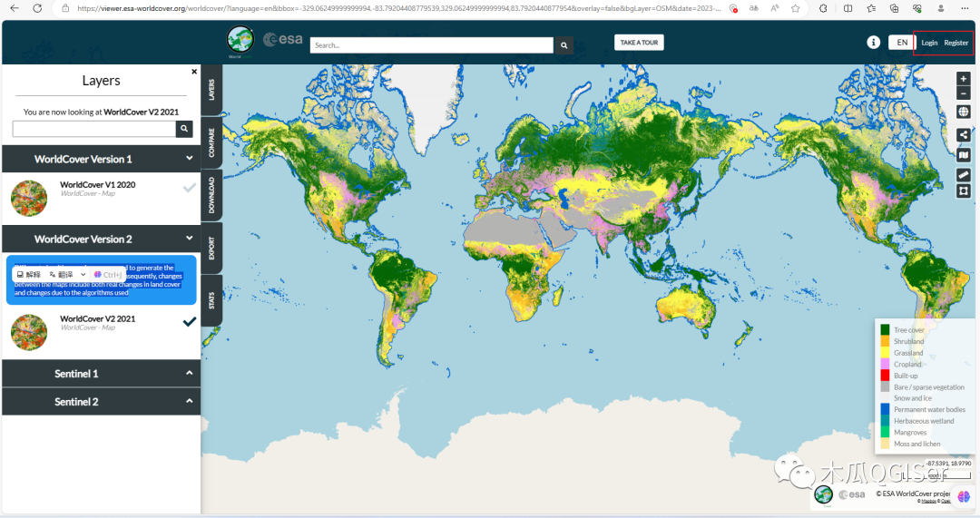Zoom out on the map with minus button
This screenshot has height=518, width=980.
963,93
